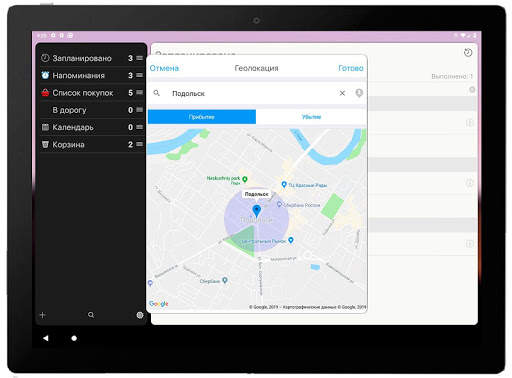Image resolution: width=512 pixels, height=378 pixels.
Task: Cancel the Геолокация dialog with Отмена
Action: [x=164, y=68]
